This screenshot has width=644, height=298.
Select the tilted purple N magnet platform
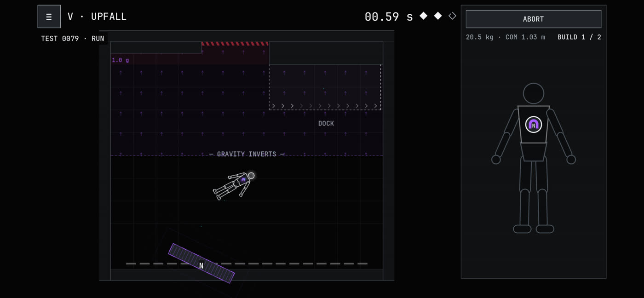point(201,264)
